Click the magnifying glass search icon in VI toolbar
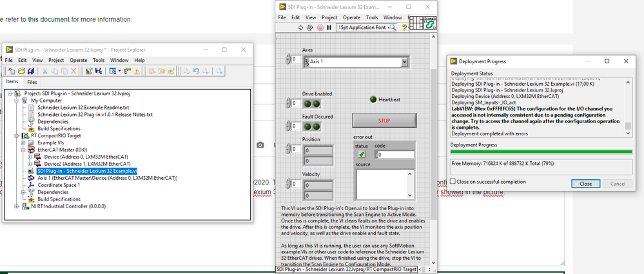Image resolution: width=644 pixels, height=274 pixels. [x=393, y=28]
